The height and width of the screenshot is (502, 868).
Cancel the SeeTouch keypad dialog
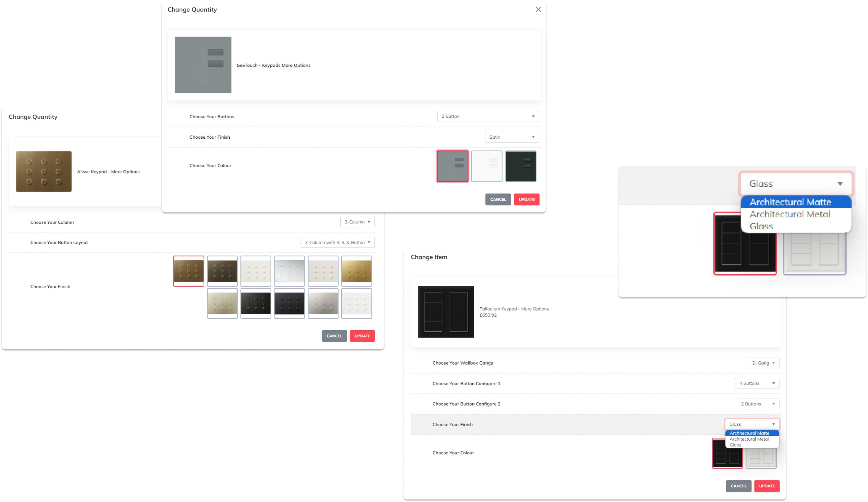498,199
